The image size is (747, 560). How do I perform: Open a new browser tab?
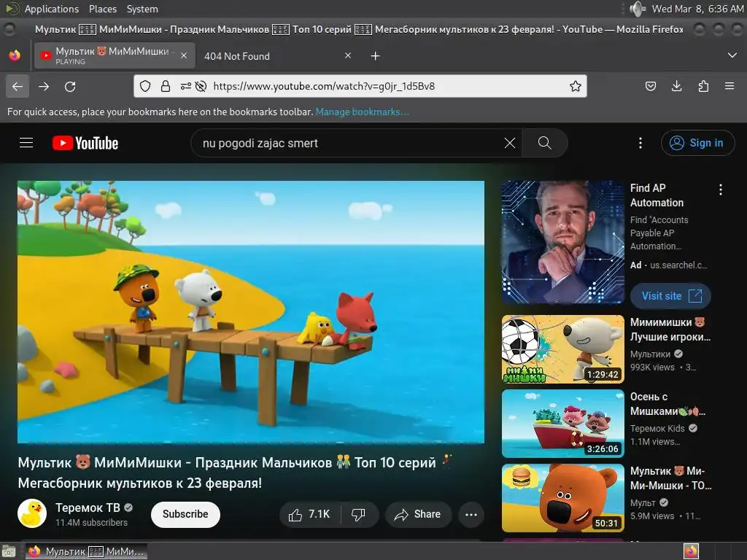coord(376,56)
